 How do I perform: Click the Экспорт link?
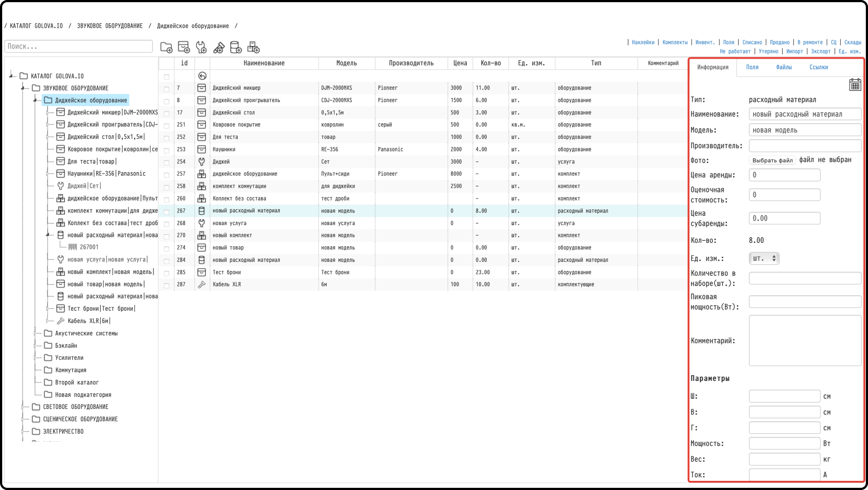821,51
